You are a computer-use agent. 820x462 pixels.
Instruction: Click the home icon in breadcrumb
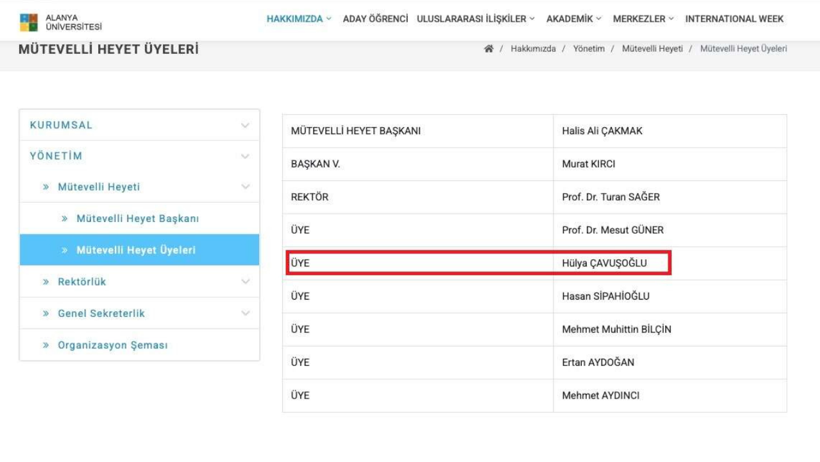pos(488,49)
